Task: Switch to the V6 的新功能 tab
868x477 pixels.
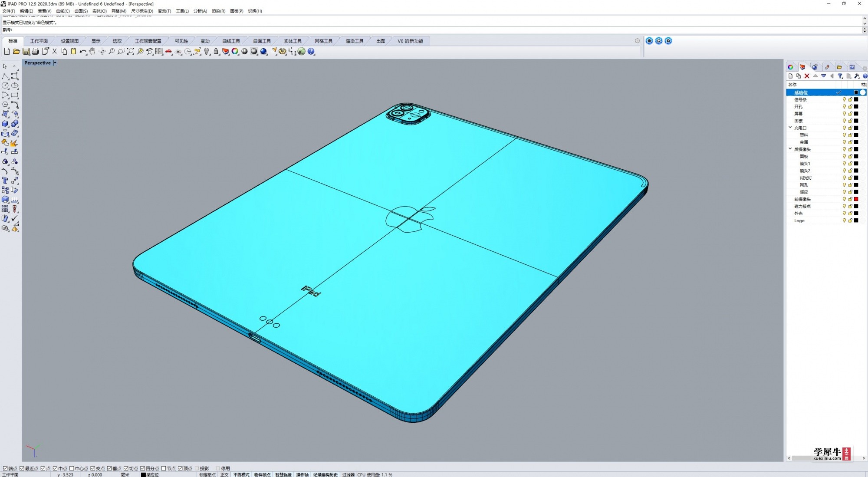Action: [x=410, y=41]
